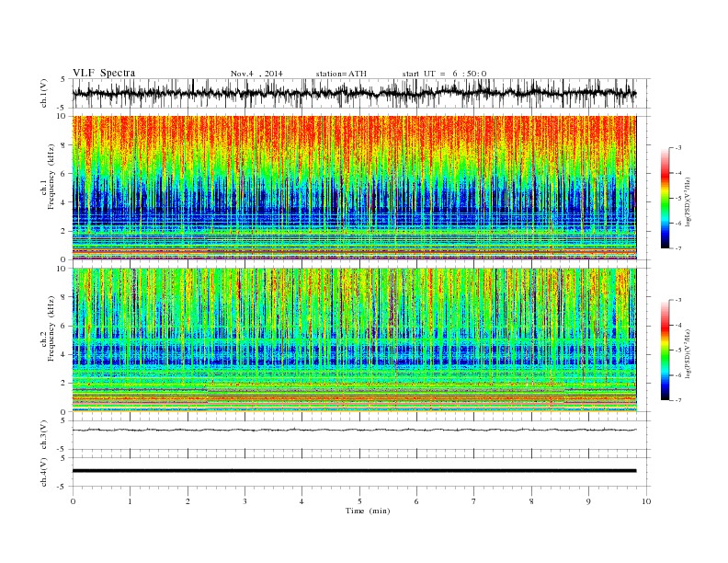The image size is (728, 563).
Task: Click the ch.3 voltage trace
Action: (x=354, y=430)
